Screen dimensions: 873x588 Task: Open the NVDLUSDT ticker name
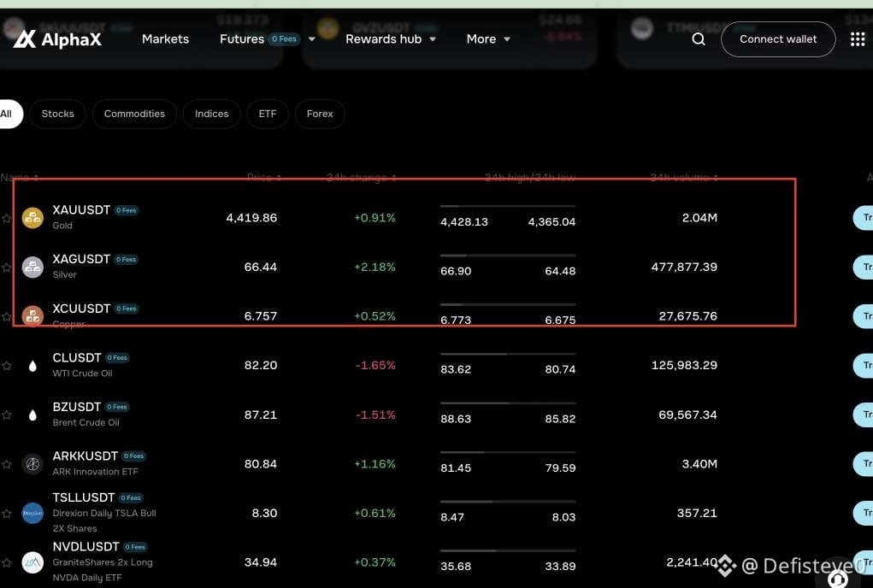[x=86, y=547]
